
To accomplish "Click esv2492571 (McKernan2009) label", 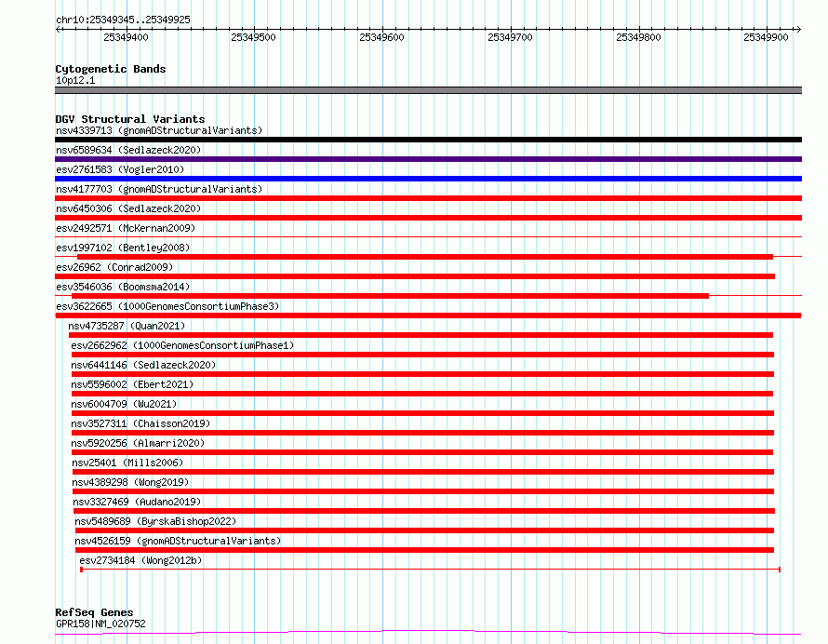I will click(x=126, y=228).
